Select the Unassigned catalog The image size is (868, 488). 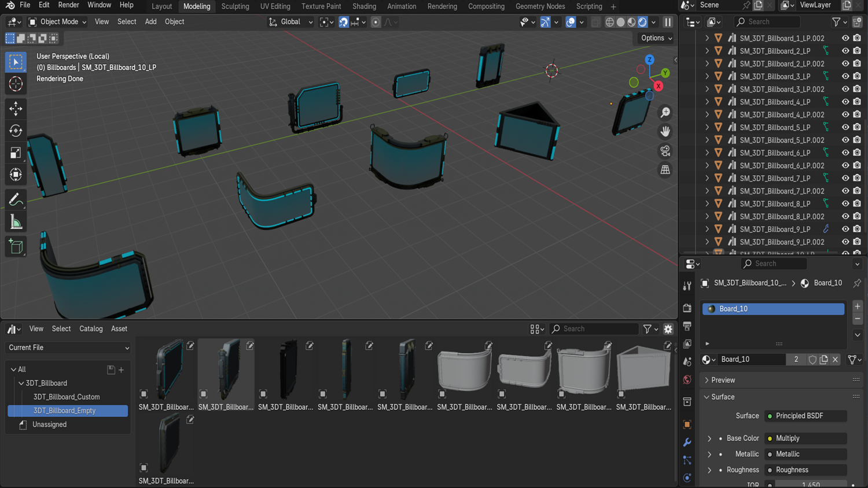49,424
